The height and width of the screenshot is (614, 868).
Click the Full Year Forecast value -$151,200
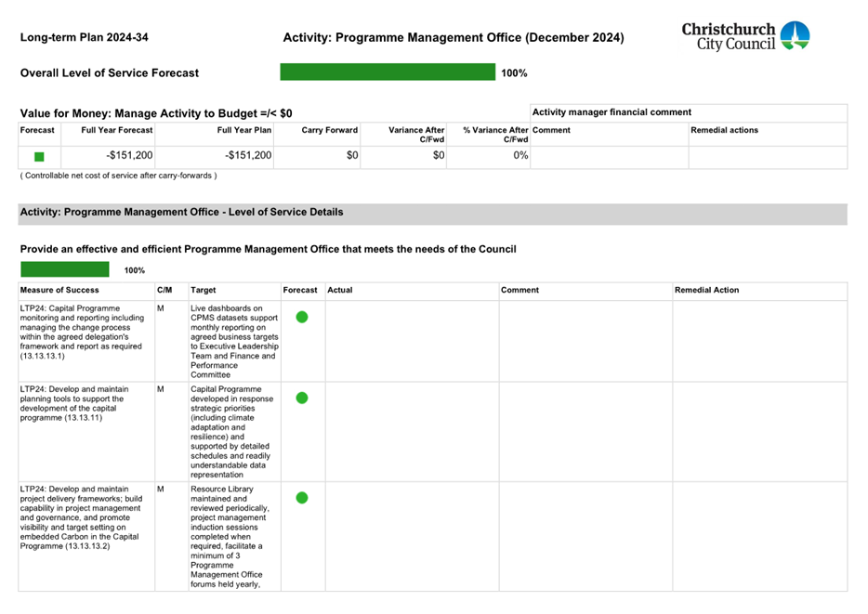pos(129,156)
